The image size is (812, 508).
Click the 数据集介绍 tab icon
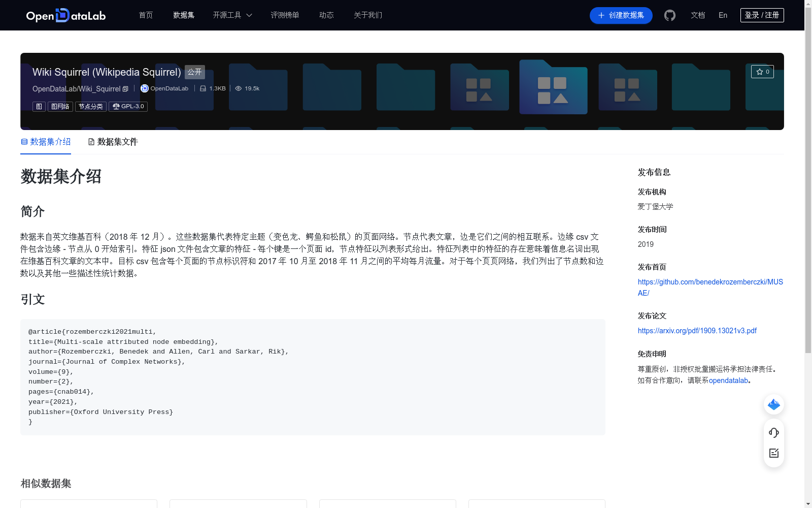coord(24,142)
